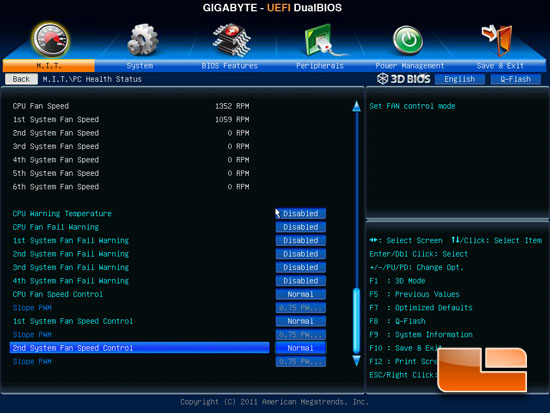Click the Back button
This screenshot has height=413, width=550.
point(21,79)
